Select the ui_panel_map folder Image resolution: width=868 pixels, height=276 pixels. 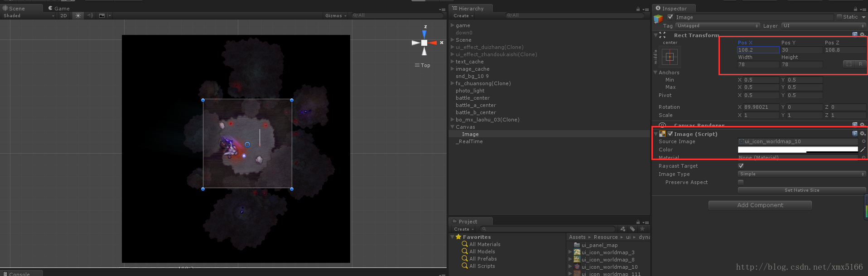pos(599,245)
